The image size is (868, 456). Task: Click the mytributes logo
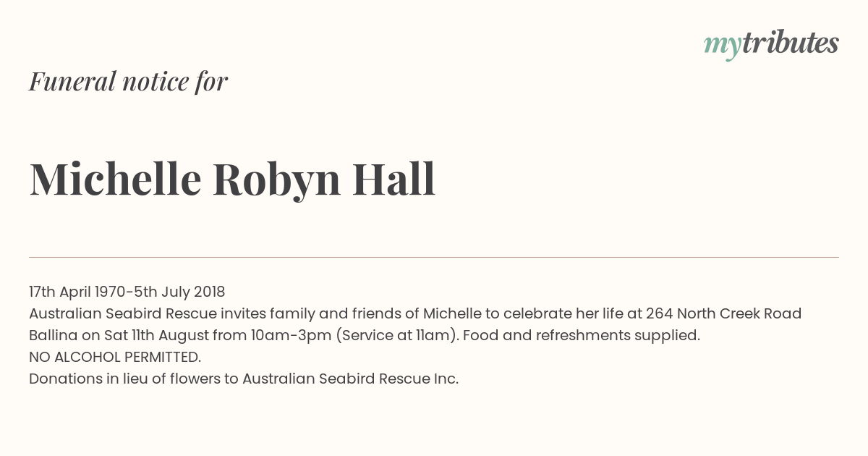(x=771, y=45)
